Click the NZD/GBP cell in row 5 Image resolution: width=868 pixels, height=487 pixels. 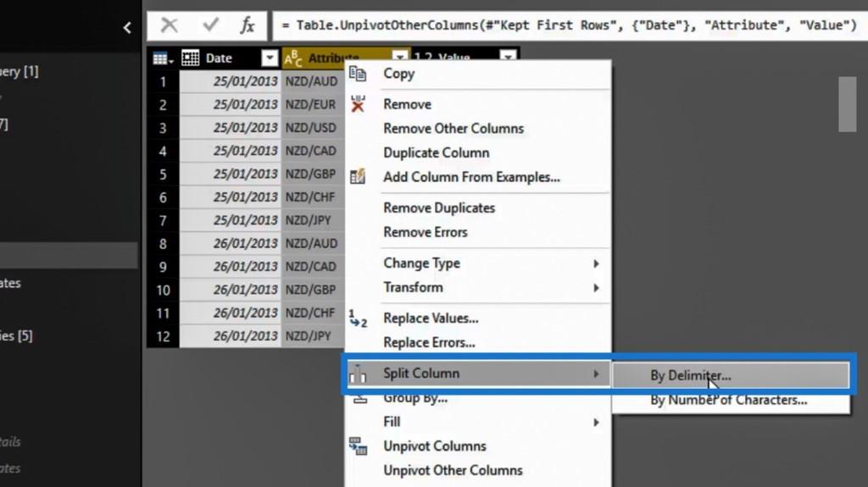click(x=311, y=174)
